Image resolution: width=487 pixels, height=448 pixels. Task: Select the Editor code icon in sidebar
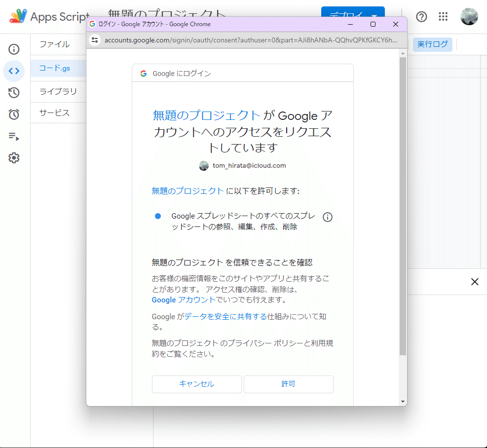click(x=14, y=71)
